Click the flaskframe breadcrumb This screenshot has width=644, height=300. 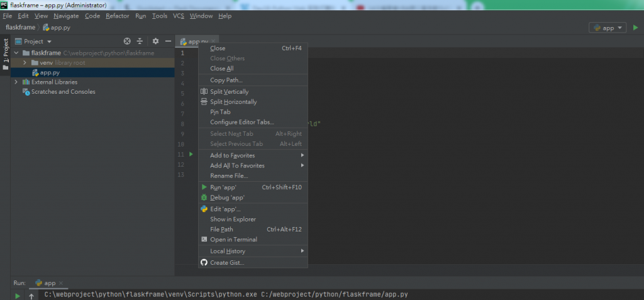point(20,28)
